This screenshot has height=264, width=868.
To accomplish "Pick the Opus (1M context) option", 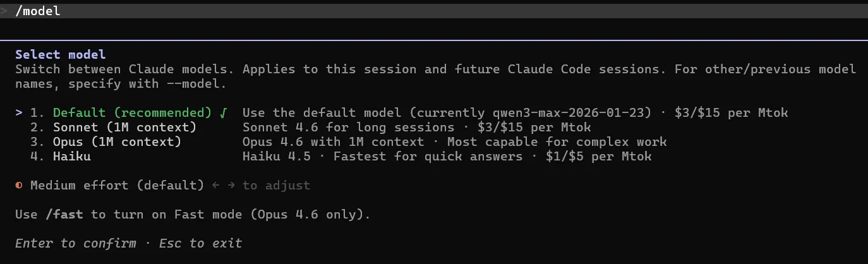I will click(x=116, y=142).
